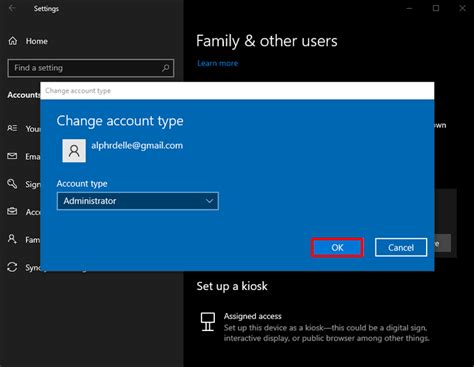
Task: Click the Settings window title text
Action: tap(46, 8)
